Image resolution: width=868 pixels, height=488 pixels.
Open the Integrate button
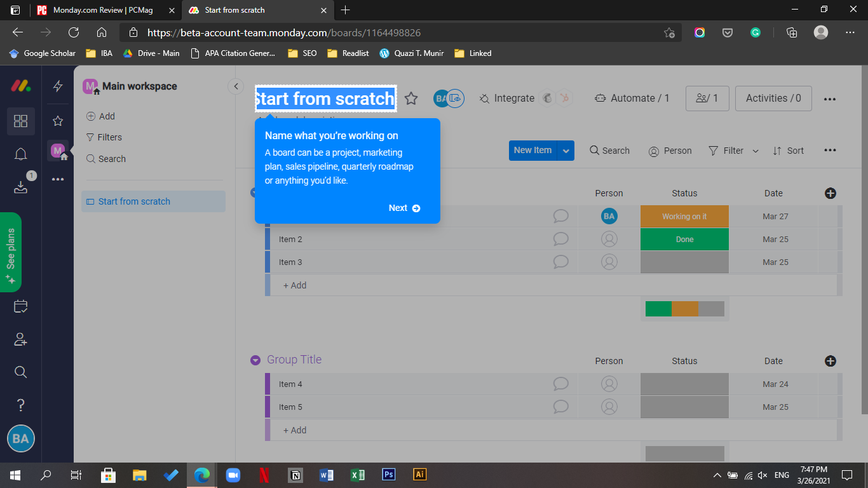[506, 98]
